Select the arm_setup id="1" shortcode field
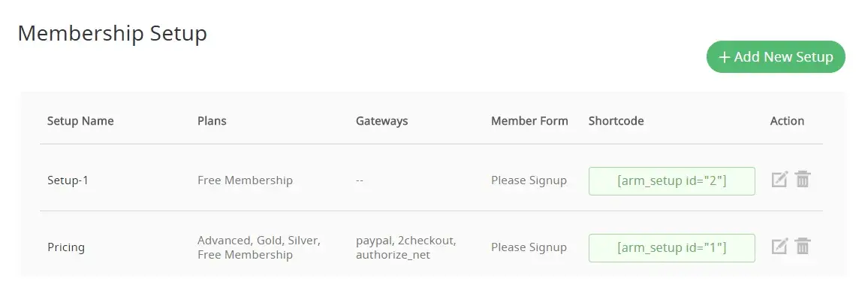868x306 pixels. click(671, 247)
